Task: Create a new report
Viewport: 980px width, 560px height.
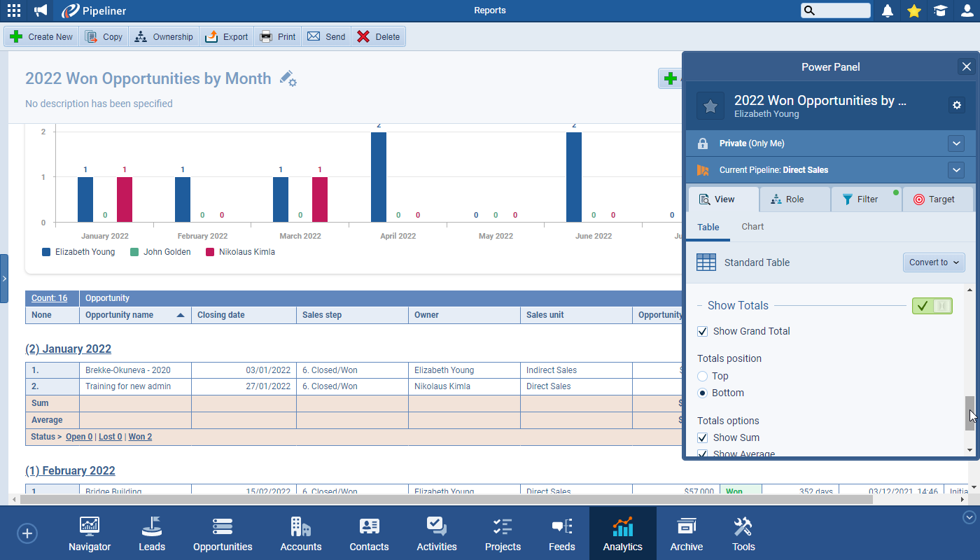Action: click(40, 36)
